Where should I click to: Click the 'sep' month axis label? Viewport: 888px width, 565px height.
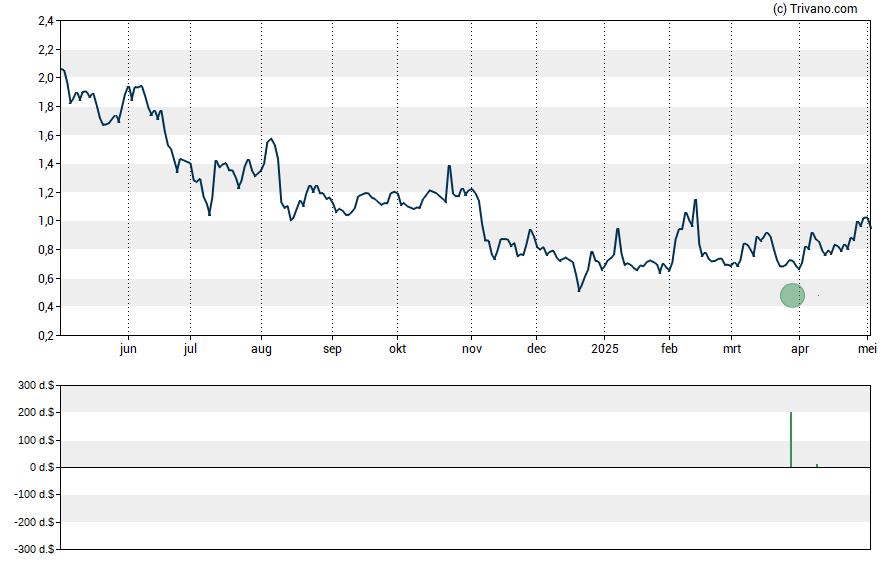click(x=332, y=349)
